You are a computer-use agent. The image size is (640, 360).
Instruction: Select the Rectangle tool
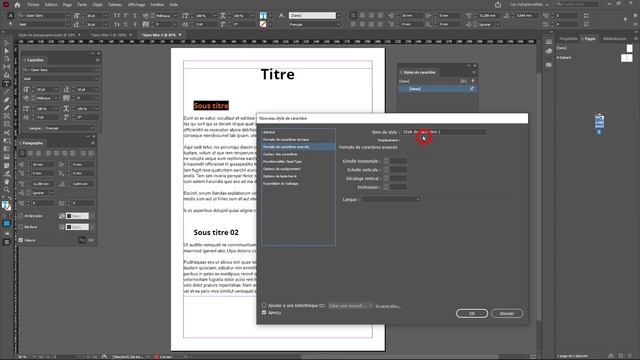tap(7, 124)
